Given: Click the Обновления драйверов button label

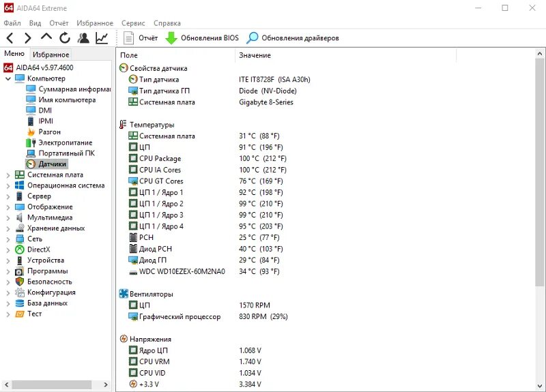Looking at the screenshot, I should 300,38.
